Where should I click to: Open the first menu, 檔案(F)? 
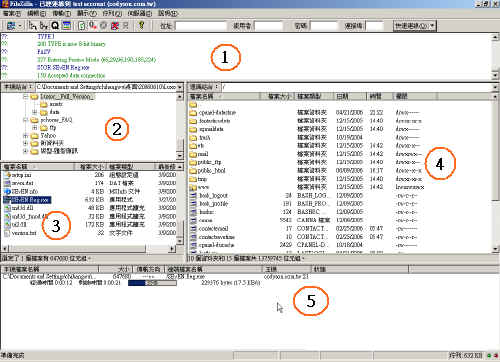click(12, 13)
